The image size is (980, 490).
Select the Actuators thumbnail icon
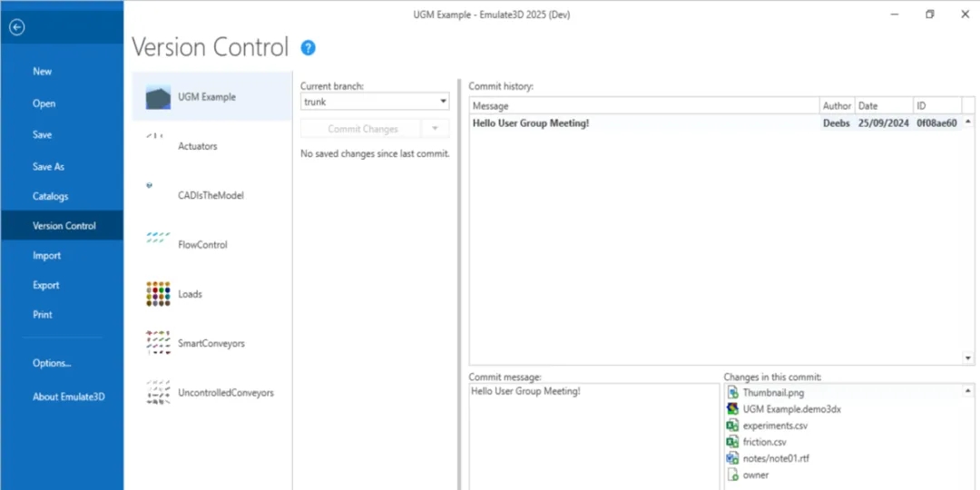(x=155, y=135)
